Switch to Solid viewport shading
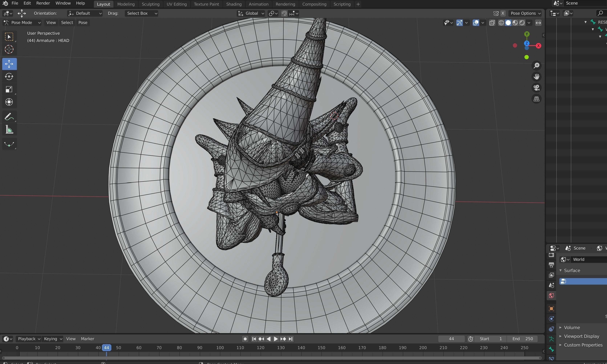Viewport: 607px width, 364px height. [x=508, y=23]
